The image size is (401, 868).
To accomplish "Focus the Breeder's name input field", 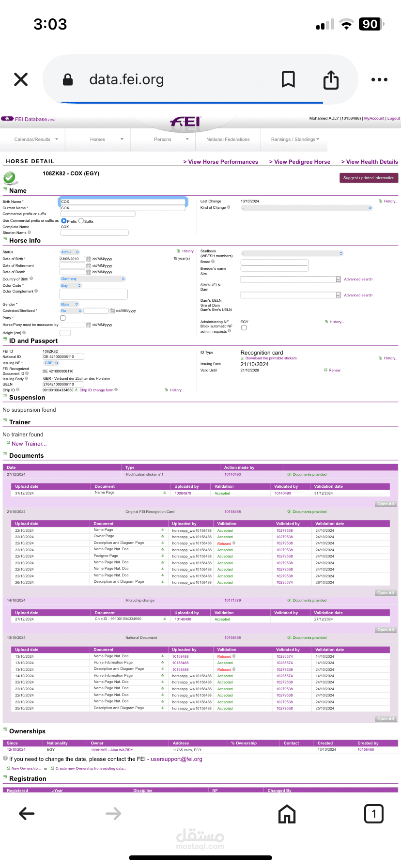I will pyautogui.click(x=275, y=268).
